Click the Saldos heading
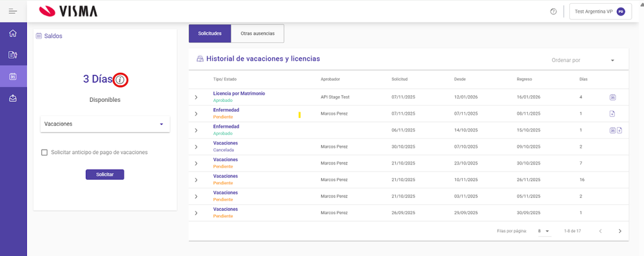The height and width of the screenshot is (256, 644). click(x=54, y=35)
